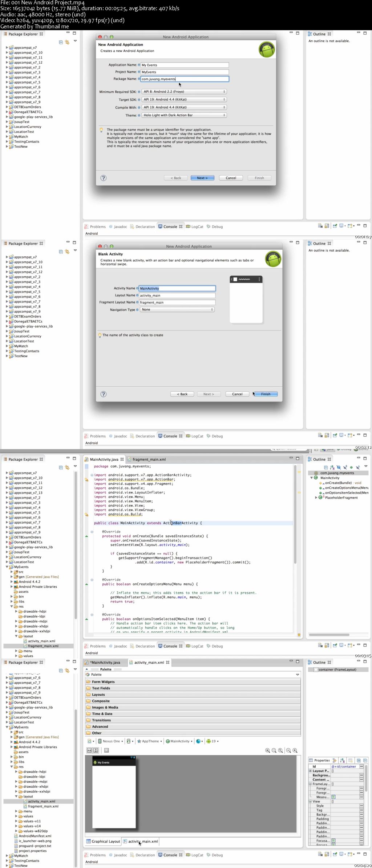
Task: Click Finish in Blank Activity dialog
Action: click(x=266, y=394)
